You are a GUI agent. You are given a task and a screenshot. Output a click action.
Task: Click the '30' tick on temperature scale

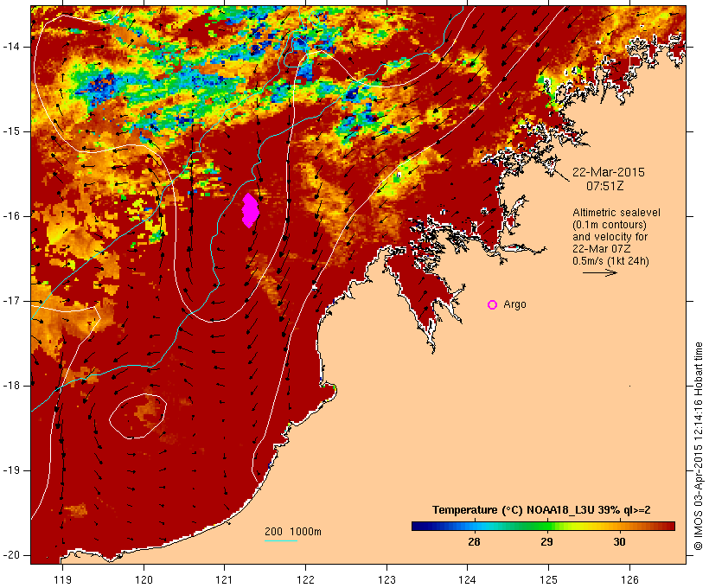619,542
